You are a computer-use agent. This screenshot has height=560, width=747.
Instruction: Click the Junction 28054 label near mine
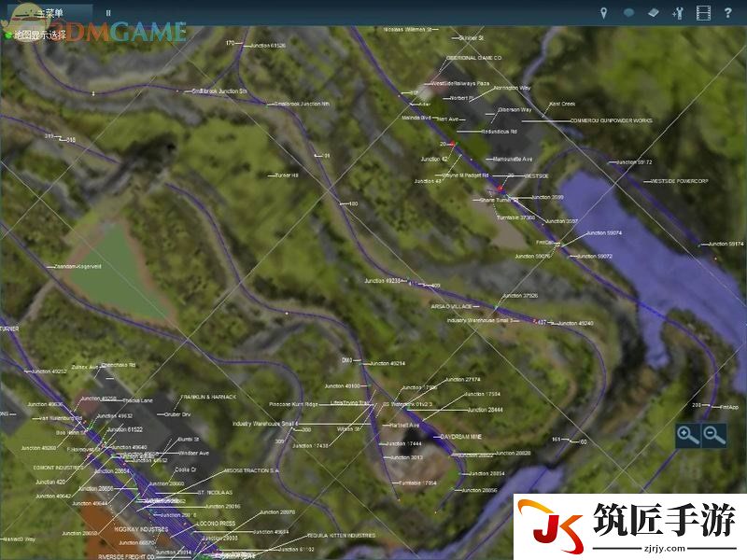(x=486, y=473)
